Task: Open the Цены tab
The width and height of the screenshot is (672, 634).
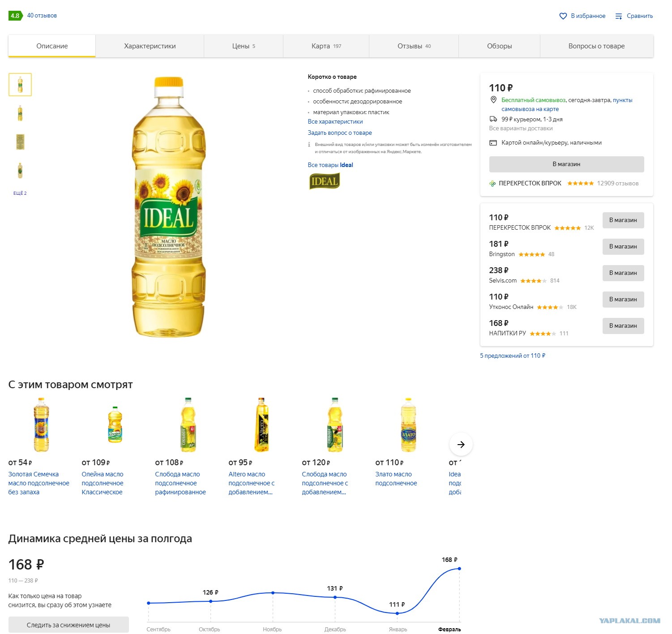Action: point(244,46)
